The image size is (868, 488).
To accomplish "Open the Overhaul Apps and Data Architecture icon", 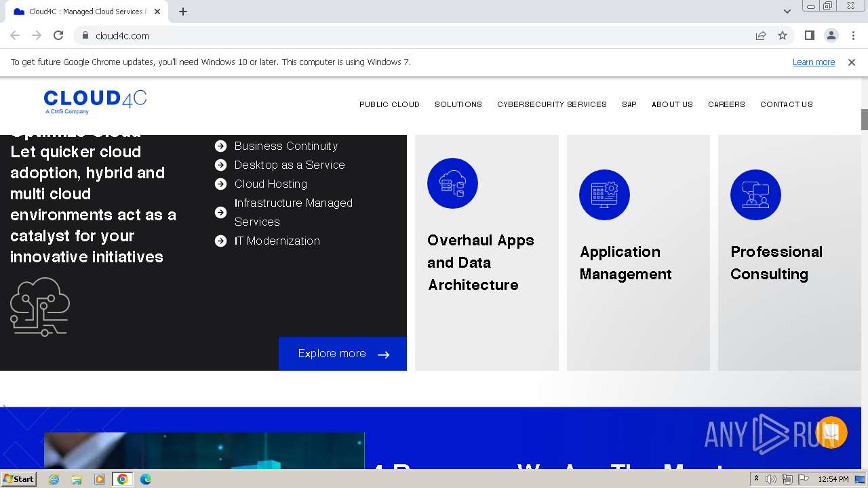I will [452, 183].
